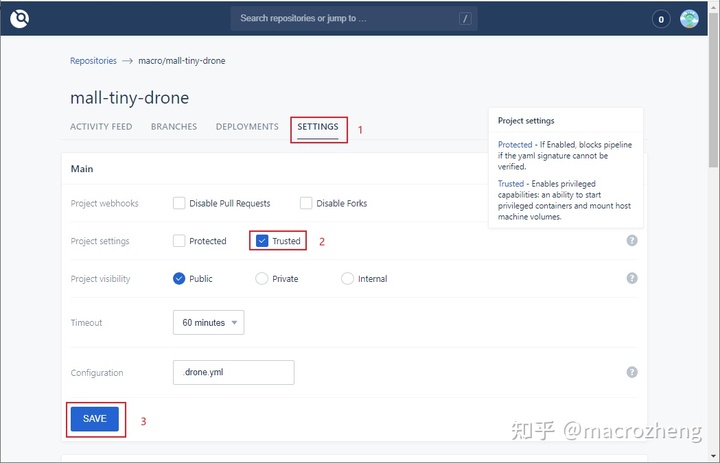Enable Disable Pull Requests checkbox
720x463 pixels.
click(x=179, y=203)
